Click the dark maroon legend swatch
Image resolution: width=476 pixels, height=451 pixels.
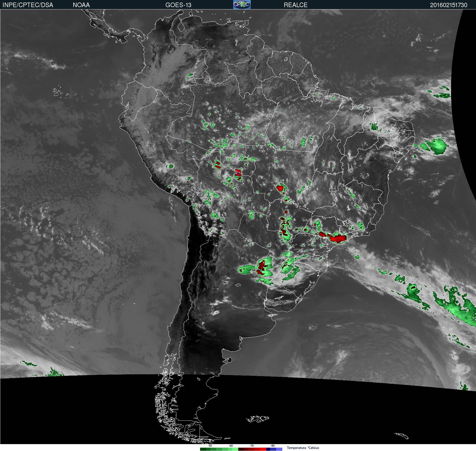pos(241,449)
